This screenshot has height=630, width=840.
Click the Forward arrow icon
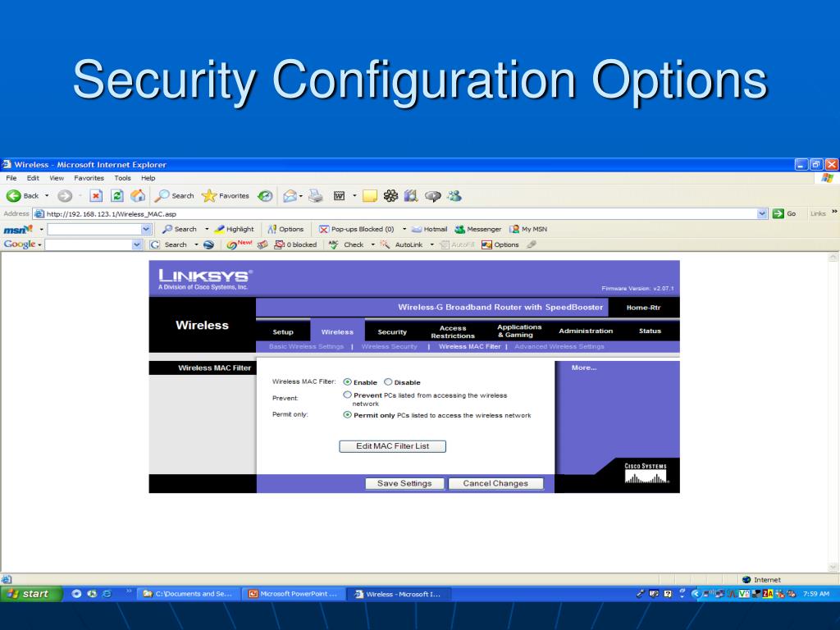coord(65,196)
